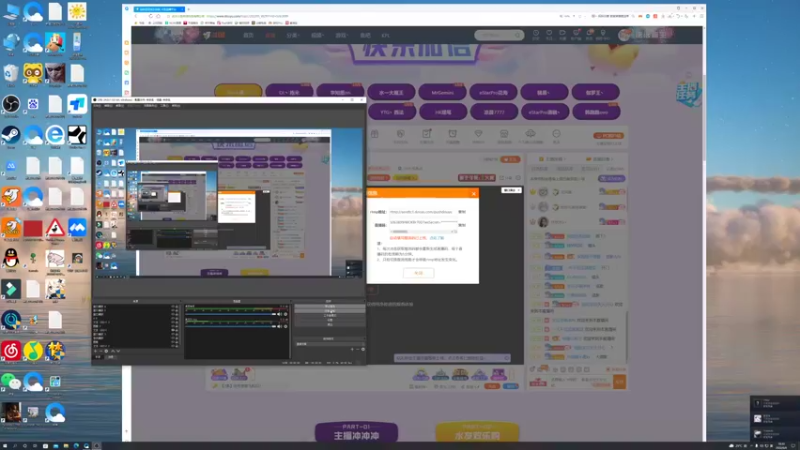The height and width of the screenshot is (450, 800).
Task: Click the floating badge at page right edge
Action: point(688,94)
